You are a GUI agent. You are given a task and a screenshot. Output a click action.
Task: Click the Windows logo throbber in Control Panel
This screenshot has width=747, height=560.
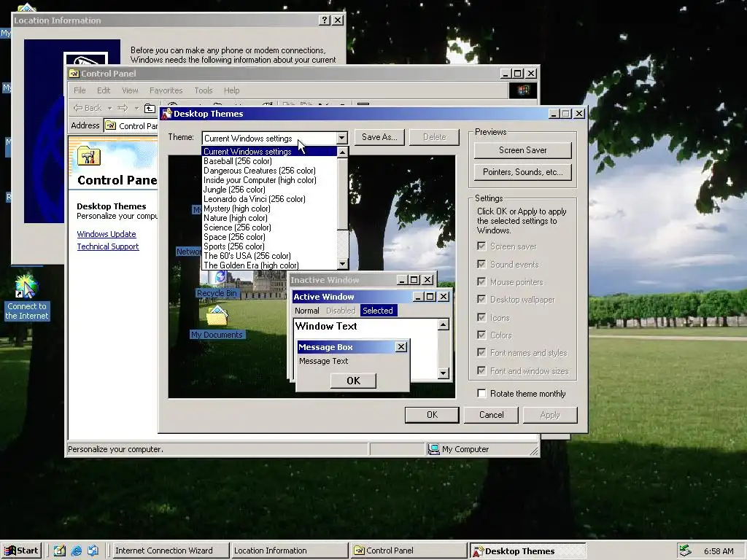(x=523, y=90)
